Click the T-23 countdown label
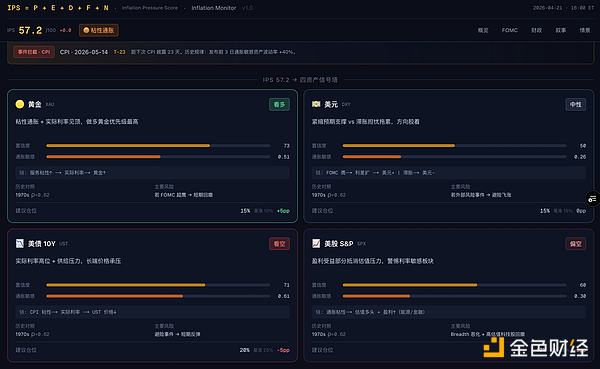Viewport: 600px width, 369px height. (x=119, y=52)
